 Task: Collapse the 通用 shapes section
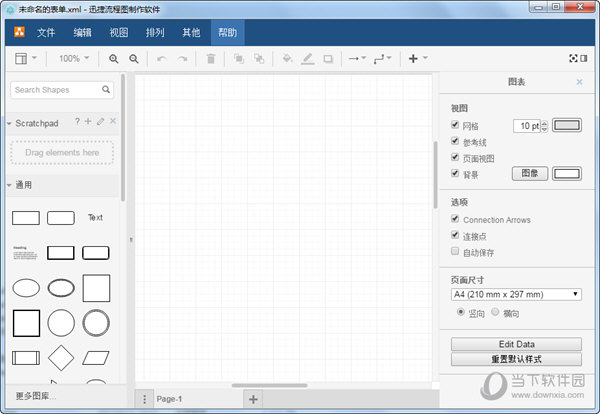9,185
